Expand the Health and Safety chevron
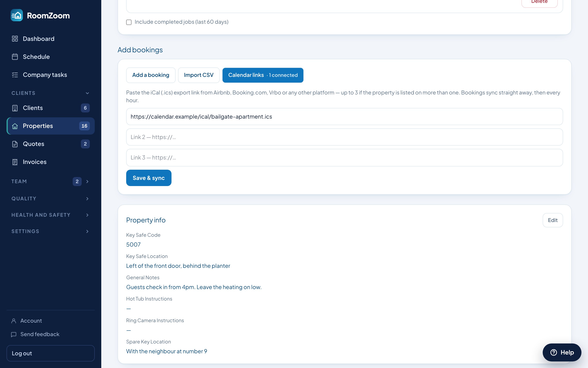Image resolution: width=588 pixels, height=368 pixels. (x=87, y=215)
